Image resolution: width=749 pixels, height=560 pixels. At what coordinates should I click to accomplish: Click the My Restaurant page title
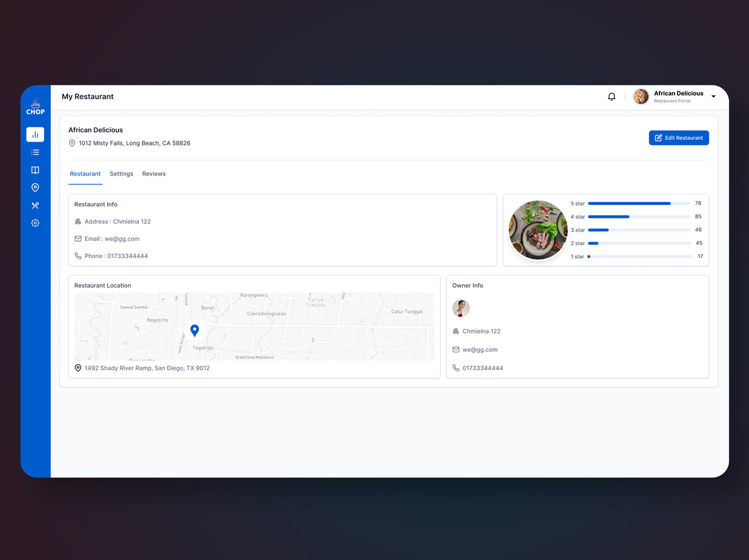coord(88,97)
